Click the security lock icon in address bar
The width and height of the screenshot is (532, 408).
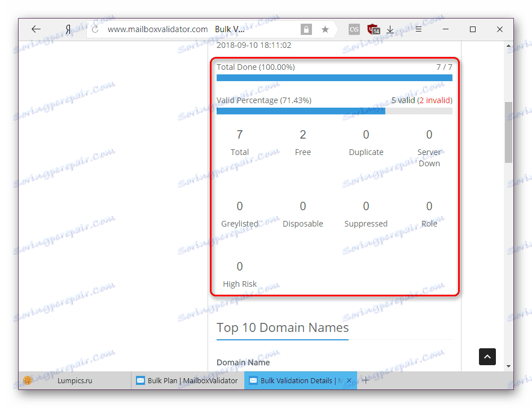(306, 29)
